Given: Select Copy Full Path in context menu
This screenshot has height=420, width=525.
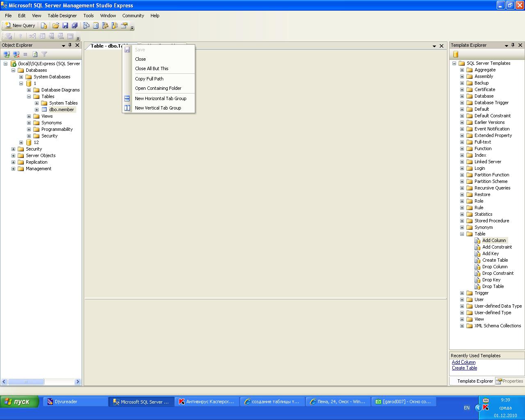Looking at the screenshot, I should [159, 79].
